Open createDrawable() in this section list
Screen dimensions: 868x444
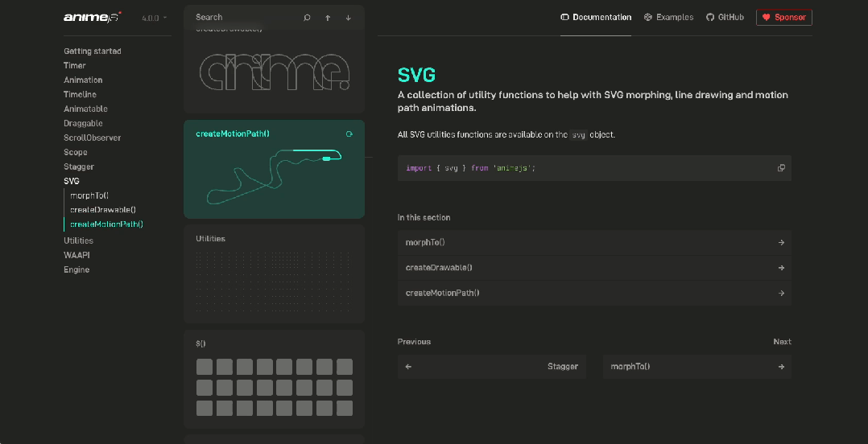[x=594, y=268]
